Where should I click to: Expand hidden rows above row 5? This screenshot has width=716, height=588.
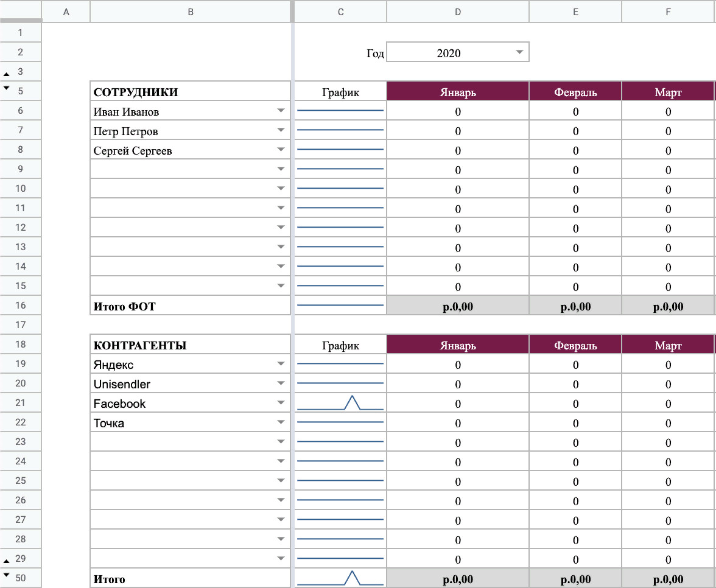(6, 88)
